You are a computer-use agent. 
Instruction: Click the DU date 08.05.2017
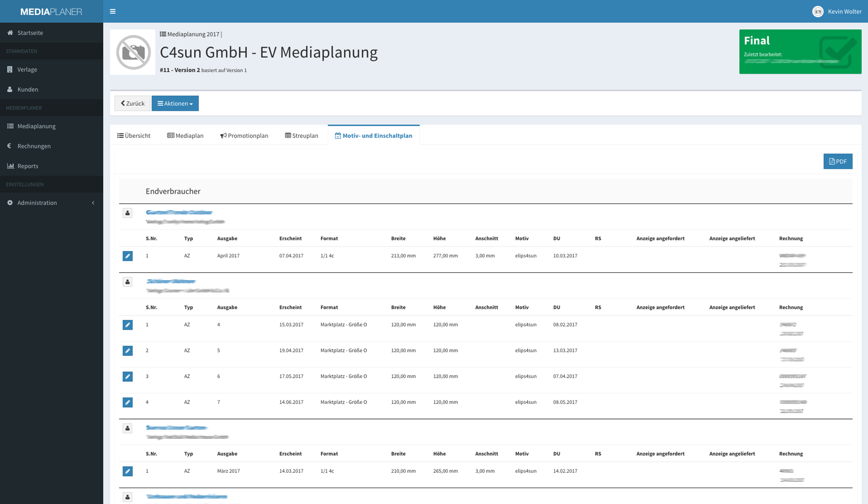coord(565,402)
